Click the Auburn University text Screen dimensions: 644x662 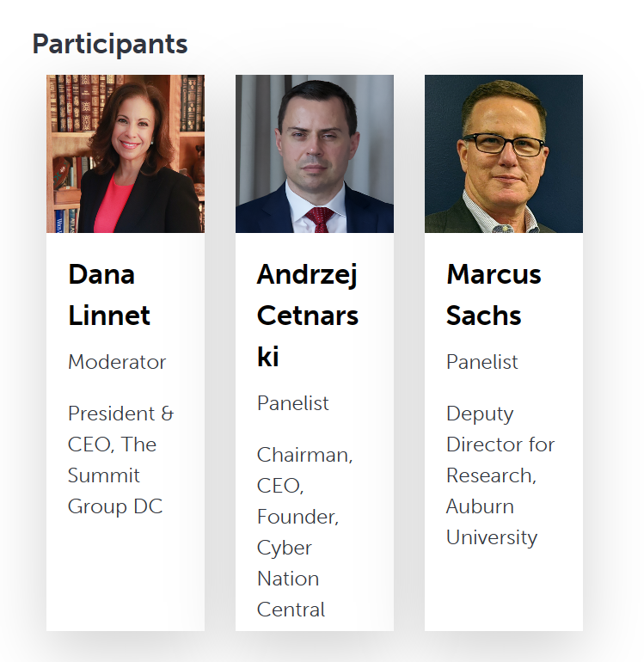click(x=492, y=522)
